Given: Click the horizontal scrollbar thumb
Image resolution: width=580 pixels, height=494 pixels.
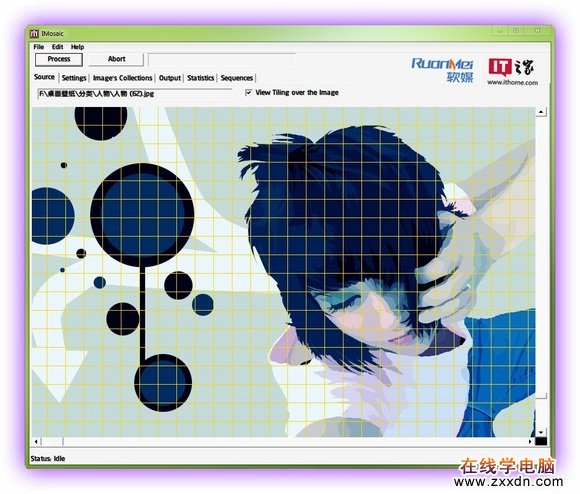Looking at the screenshot, I should click(52, 441).
